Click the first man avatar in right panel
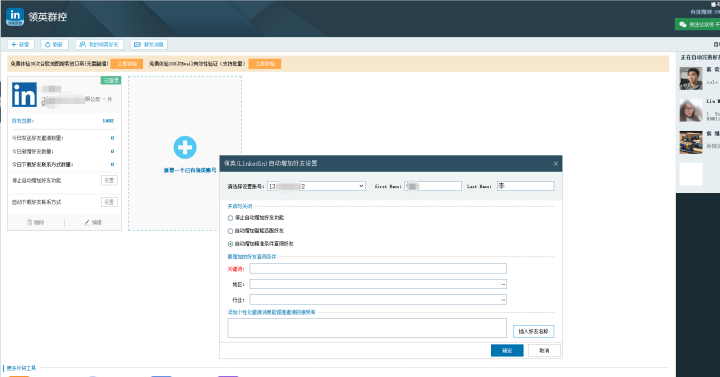 click(x=691, y=79)
